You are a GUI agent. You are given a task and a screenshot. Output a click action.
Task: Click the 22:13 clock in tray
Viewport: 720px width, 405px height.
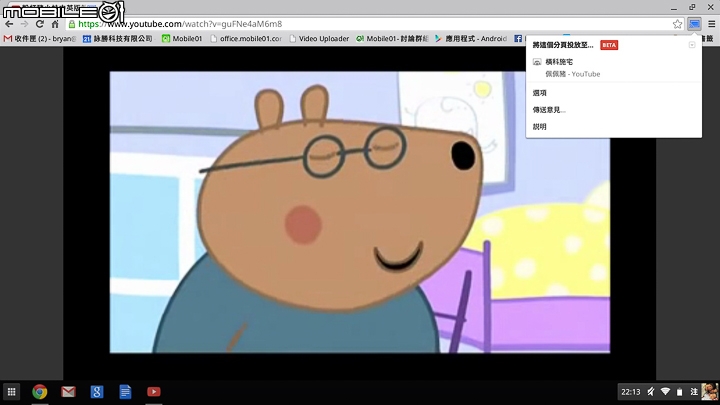(630, 392)
